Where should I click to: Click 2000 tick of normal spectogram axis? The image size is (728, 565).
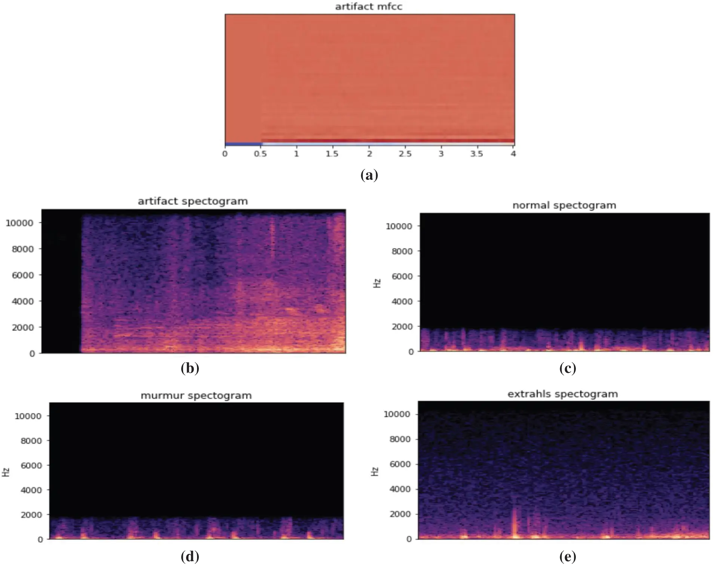tap(402, 326)
